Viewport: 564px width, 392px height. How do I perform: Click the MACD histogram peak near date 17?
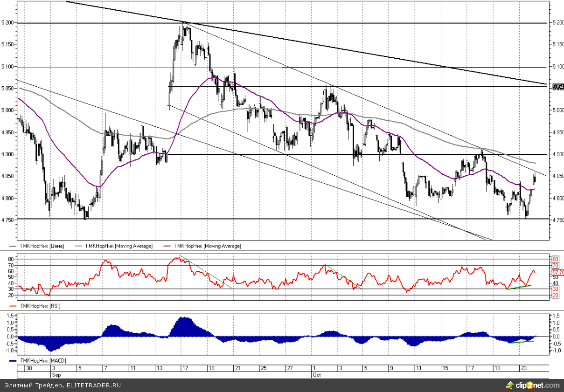185,319
